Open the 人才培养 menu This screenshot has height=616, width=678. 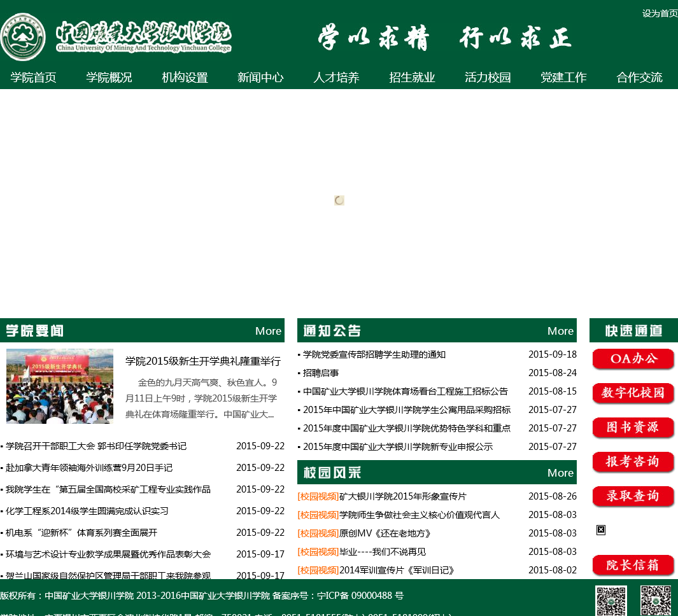point(336,78)
